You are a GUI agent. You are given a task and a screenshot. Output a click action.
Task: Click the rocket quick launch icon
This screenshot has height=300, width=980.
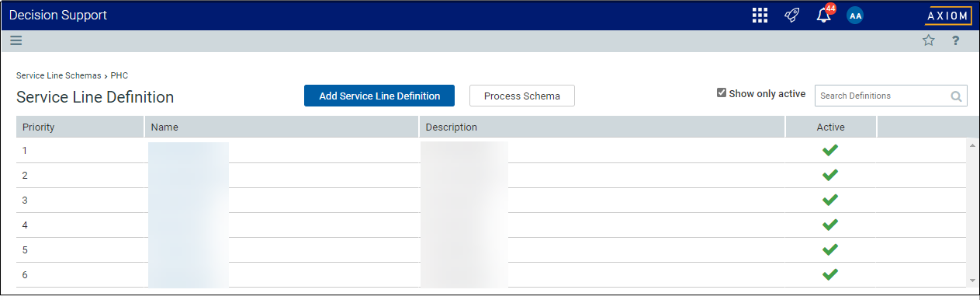pos(792,16)
